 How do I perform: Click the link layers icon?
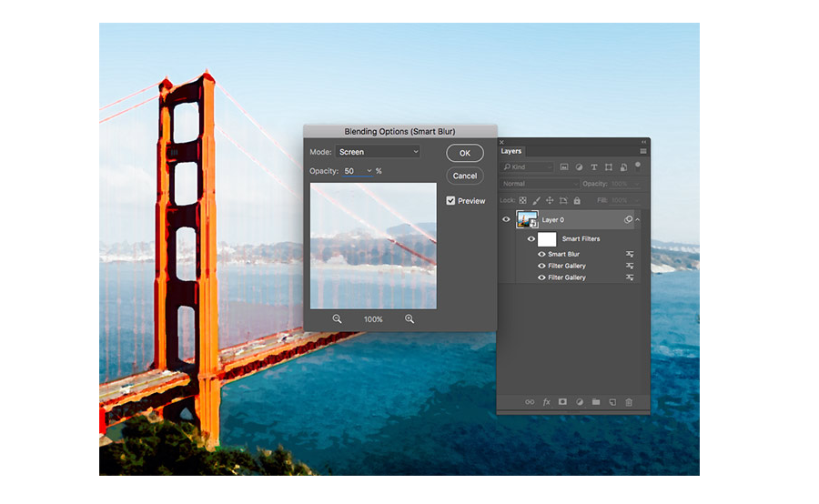tap(530, 402)
